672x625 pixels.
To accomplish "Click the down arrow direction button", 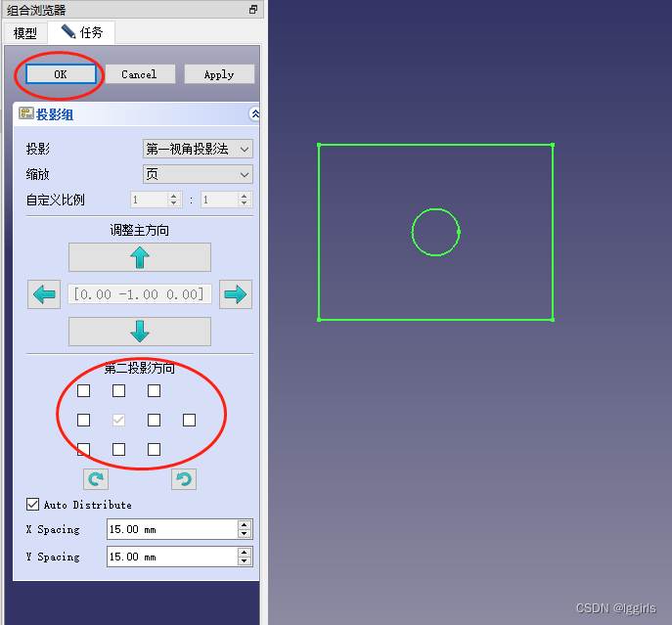I will coord(140,332).
